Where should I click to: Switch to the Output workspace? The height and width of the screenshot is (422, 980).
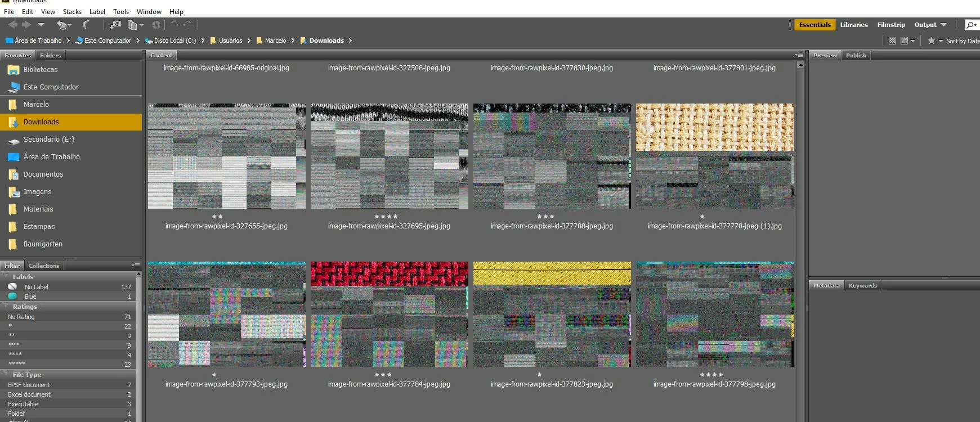click(925, 25)
